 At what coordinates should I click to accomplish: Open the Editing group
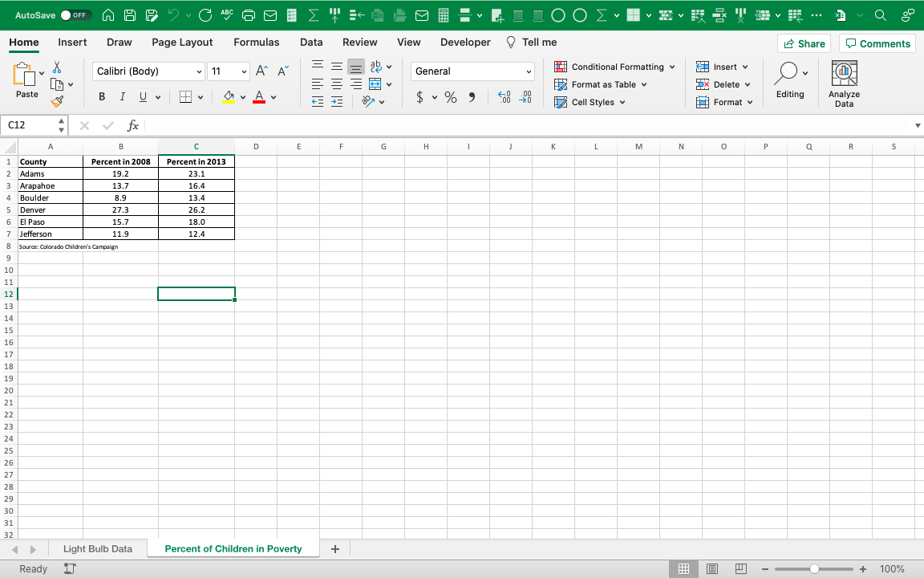pos(790,80)
